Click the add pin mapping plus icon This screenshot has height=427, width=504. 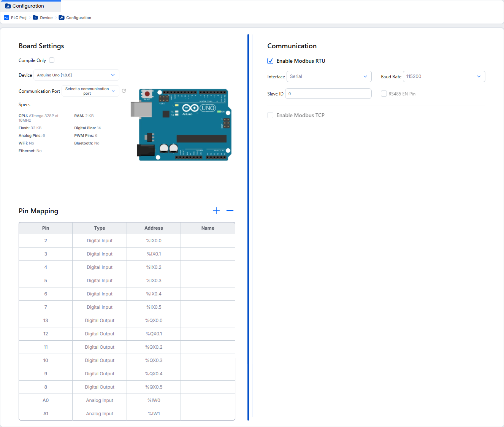coord(216,211)
